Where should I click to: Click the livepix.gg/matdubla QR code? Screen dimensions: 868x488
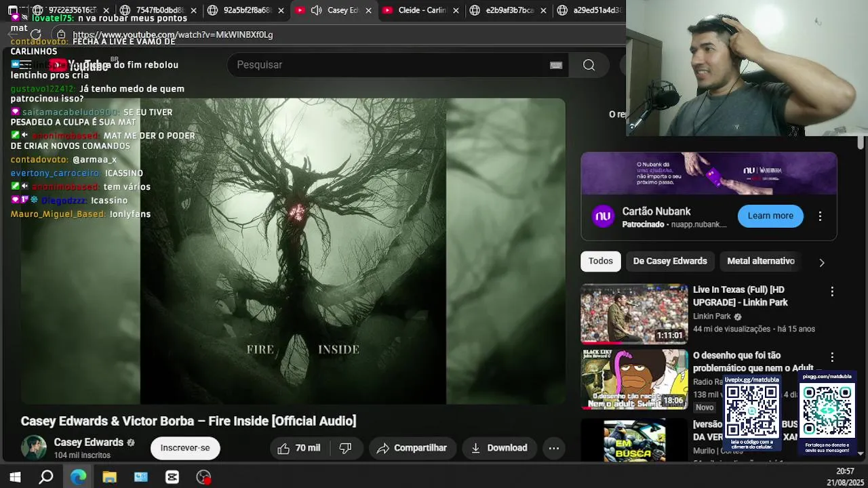coord(752,411)
